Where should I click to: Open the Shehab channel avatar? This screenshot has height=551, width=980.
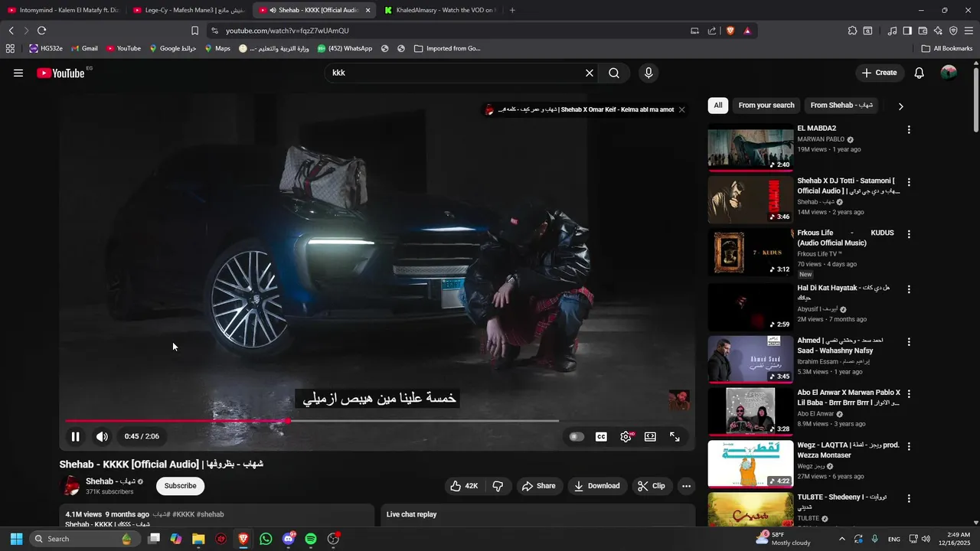[70, 486]
